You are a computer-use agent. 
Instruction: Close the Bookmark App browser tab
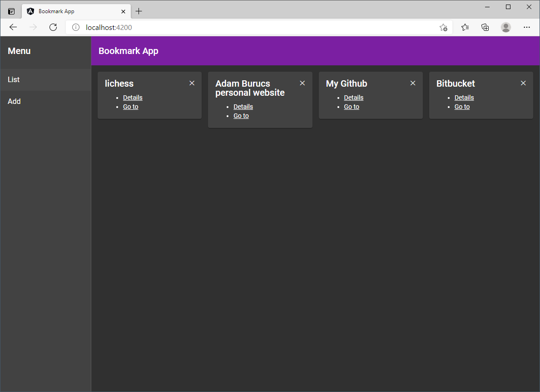(x=123, y=11)
